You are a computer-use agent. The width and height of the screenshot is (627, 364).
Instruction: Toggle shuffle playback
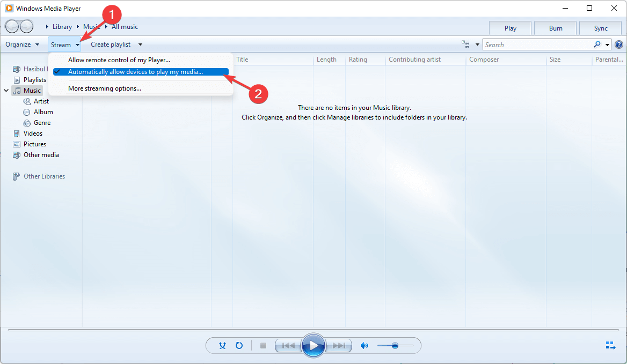[222, 346]
